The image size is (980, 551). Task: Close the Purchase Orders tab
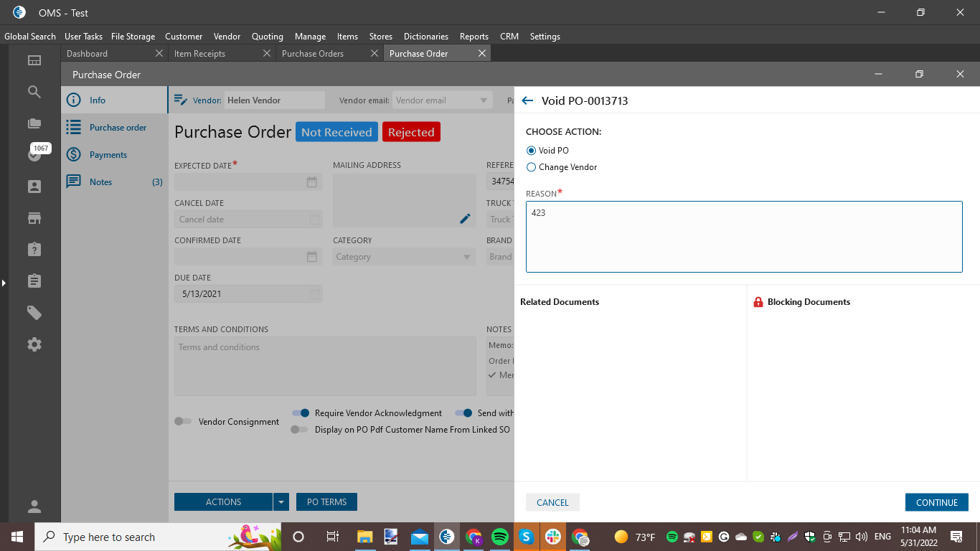click(374, 53)
